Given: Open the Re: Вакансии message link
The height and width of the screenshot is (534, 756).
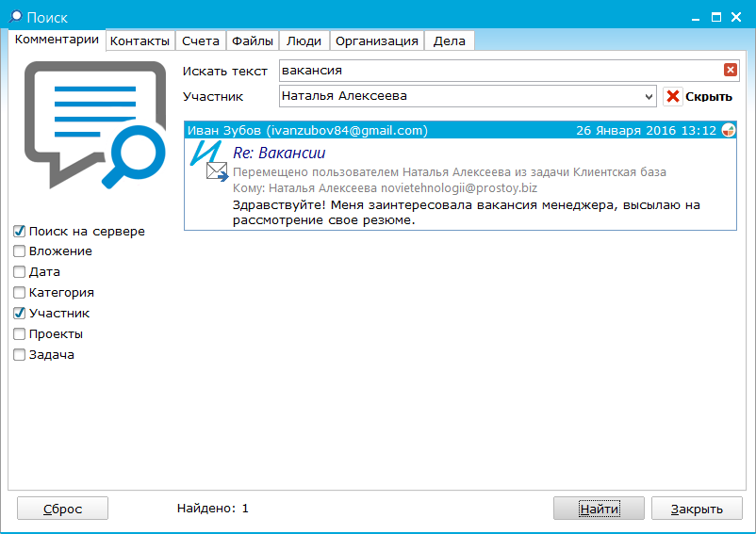Looking at the screenshot, I should (x=279, y=153).
